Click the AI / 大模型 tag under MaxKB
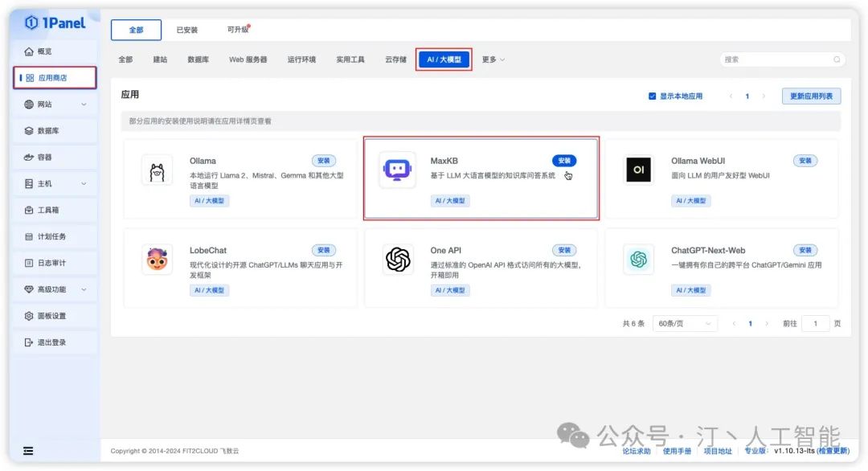Viewport: 868px width, 471px height. pyautogui.click(x=450, y=201)
